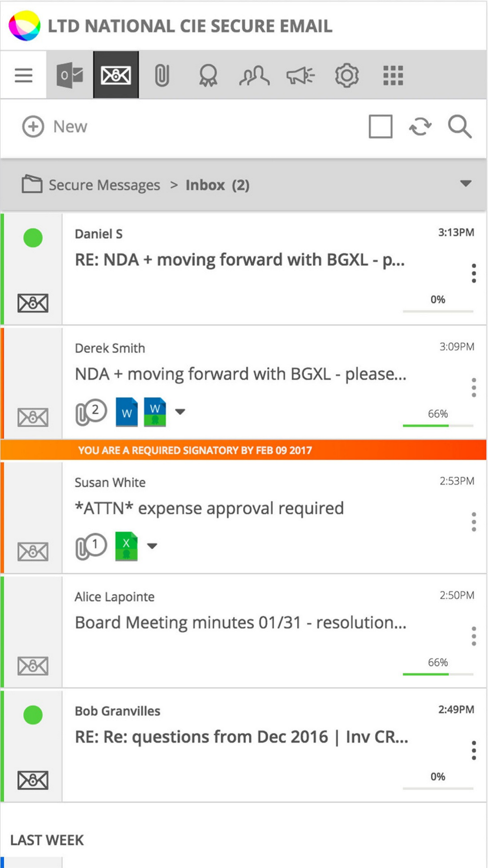Tick the select-all checkbox
The width and height of the screenshot is (488, 868).
pos(381,127)
